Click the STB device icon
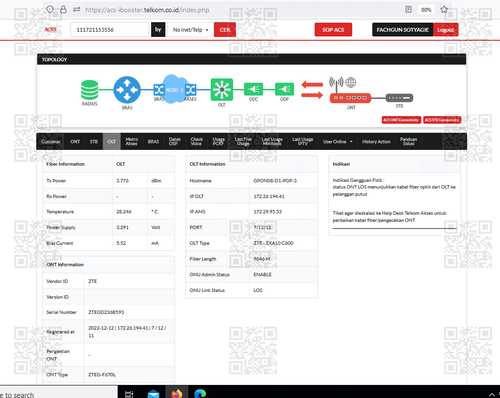 (x=399, y=98)
